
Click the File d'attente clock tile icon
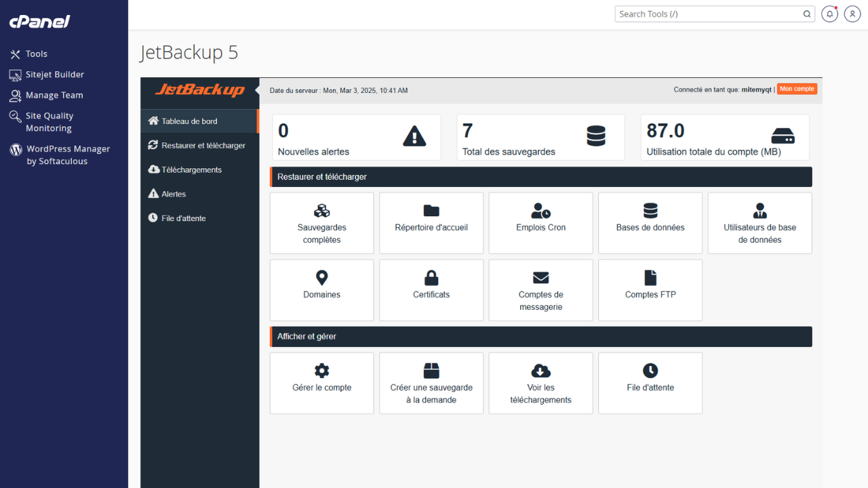(x=650, y=371)
